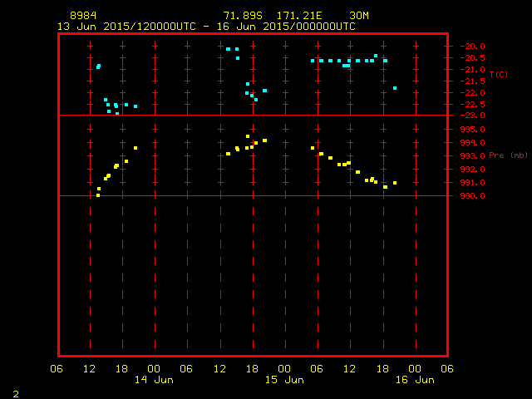Click the last yellow pressure point near 991.0

tap(395, 183)
